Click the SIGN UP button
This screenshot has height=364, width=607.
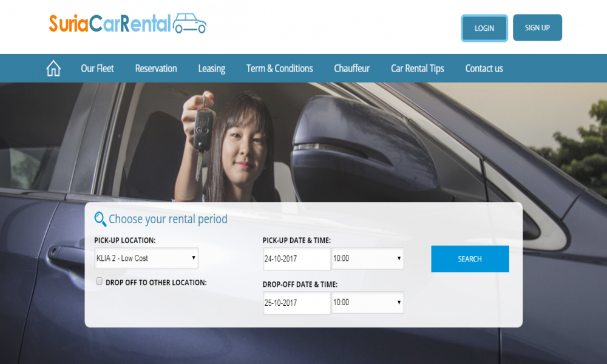[537, 27]
